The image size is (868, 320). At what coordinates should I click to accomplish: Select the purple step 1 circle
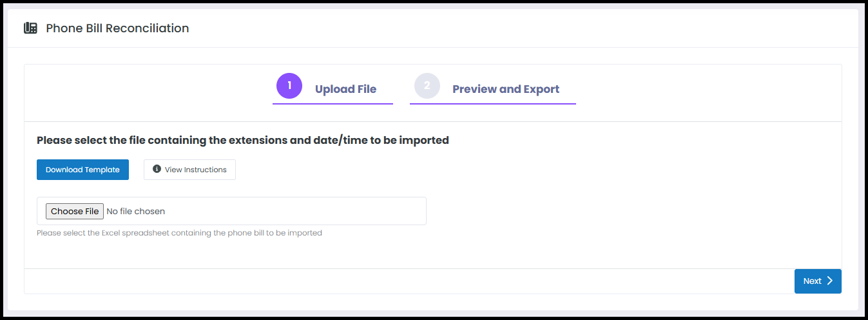pyautogui.click(x=289, y=86)
